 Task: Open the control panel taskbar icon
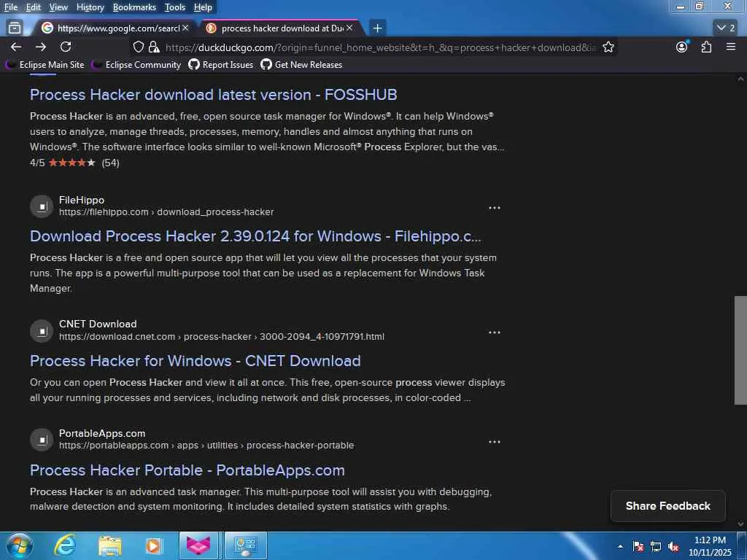pos(245,545)
